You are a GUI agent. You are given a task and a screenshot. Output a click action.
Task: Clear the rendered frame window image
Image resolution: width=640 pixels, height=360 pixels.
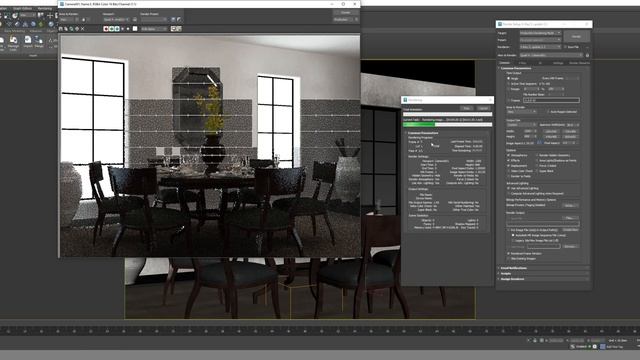(82, 29)
